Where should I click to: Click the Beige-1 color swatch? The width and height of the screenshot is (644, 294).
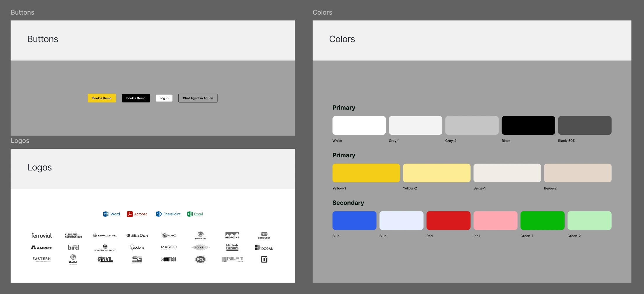[x=507, y=173]
